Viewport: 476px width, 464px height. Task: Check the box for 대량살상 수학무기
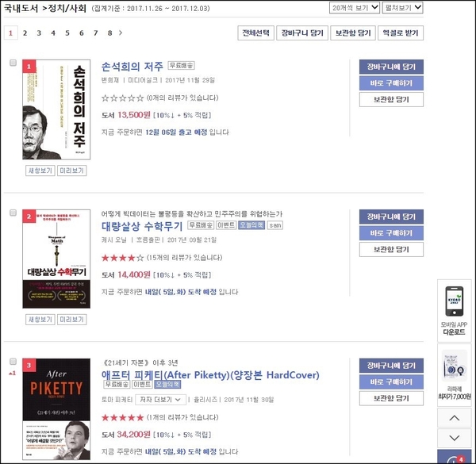click(13, 213)
